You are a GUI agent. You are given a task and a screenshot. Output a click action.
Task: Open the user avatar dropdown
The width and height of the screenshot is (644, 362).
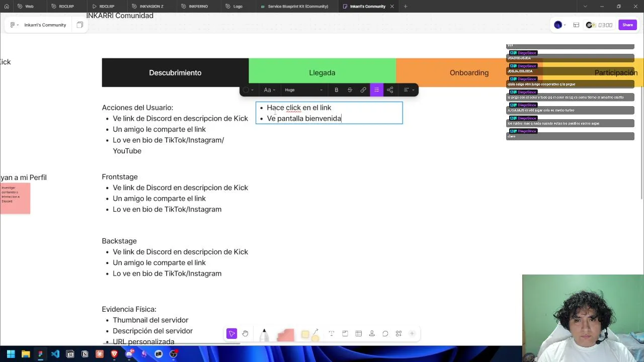pos(560,25)
